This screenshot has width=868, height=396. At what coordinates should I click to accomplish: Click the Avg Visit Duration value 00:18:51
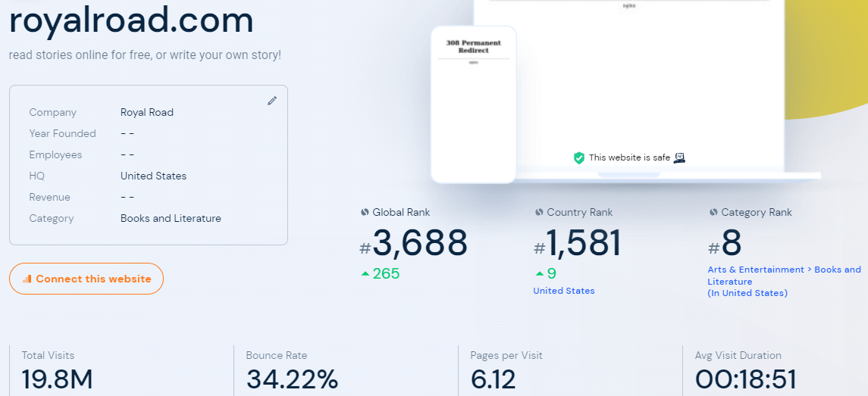[746, 380]
